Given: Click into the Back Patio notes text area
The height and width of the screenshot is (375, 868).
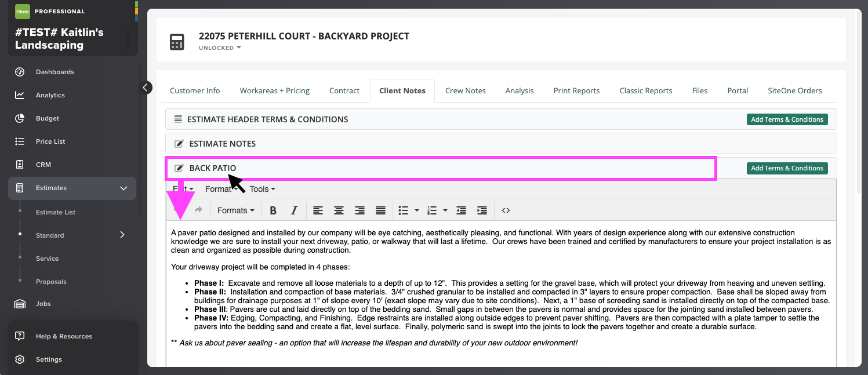Looking at the screenshot, I should click(x=501, y=293).
